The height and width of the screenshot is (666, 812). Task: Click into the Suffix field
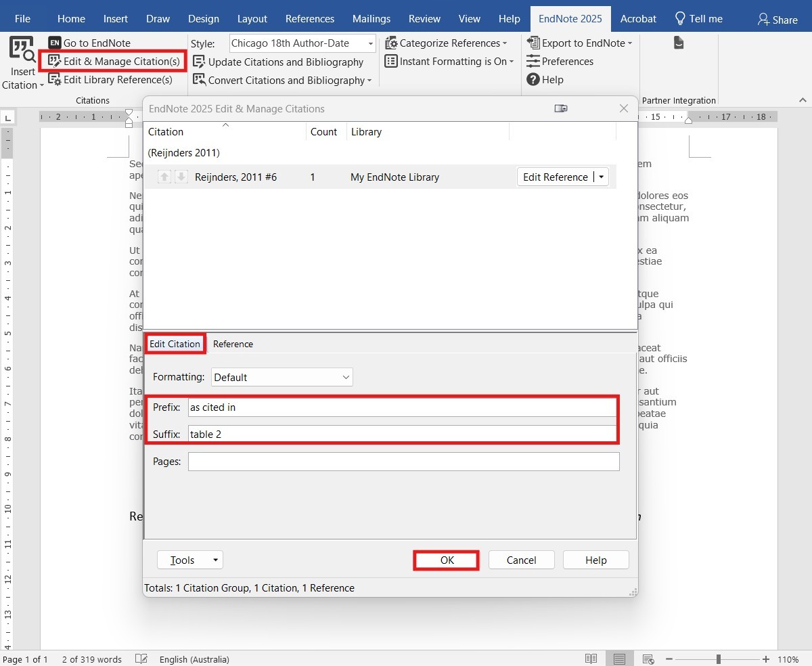(x=403, y=434)
